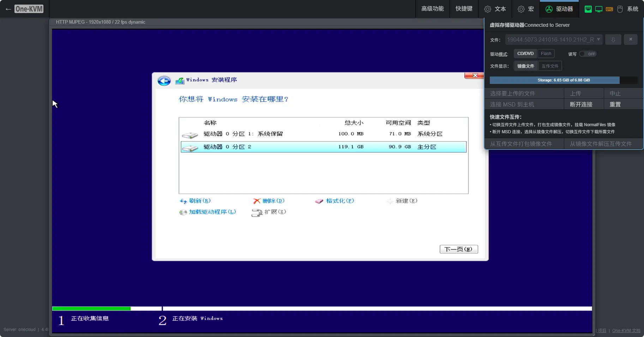This screenshot has height=337, width=644.
Task: Click the 总大小 column header
Action: coord(354,123)
